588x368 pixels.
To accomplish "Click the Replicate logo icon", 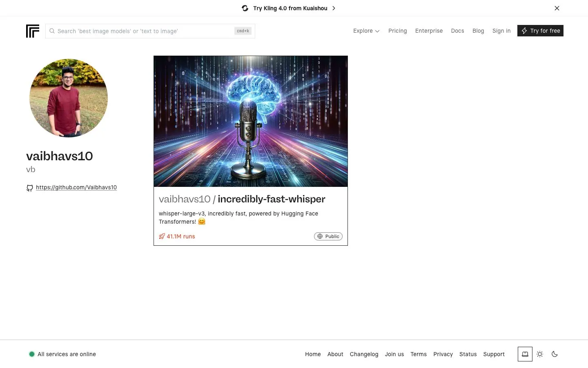I will (33, 31).
